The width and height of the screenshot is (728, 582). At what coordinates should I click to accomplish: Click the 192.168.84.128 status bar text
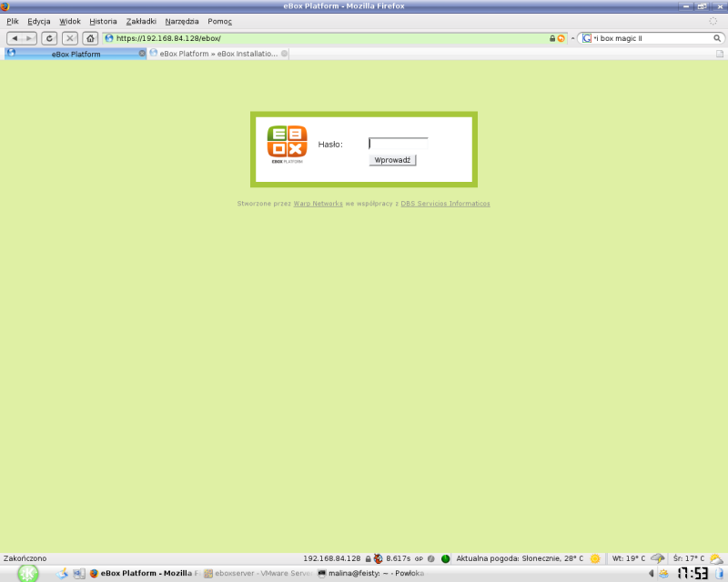(x=332, y=558)
